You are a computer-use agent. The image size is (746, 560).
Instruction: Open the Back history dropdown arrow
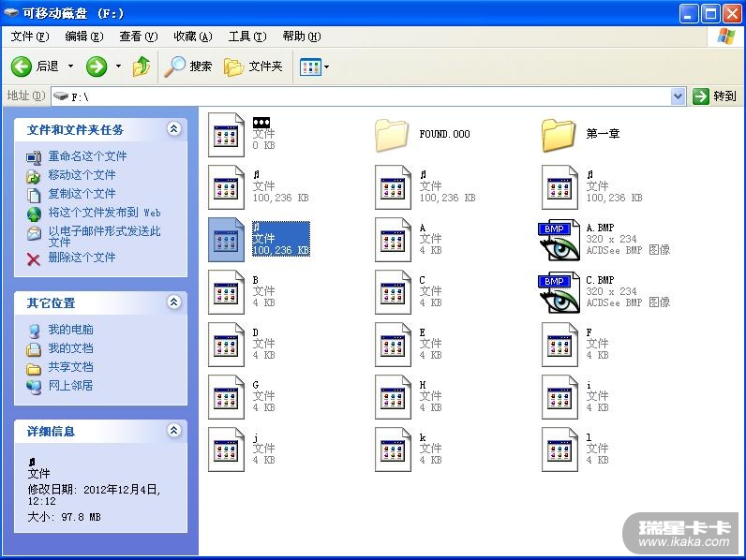tap(70, 66)
